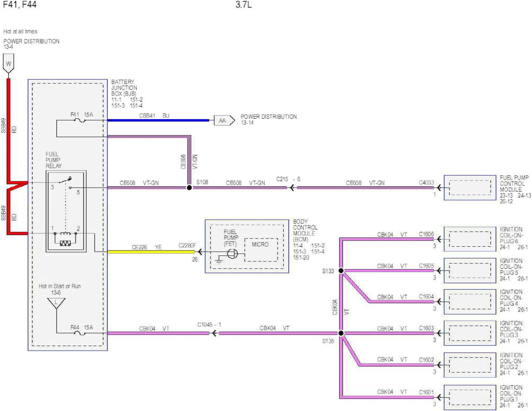532x411 pixels.
Task: Click the 'C1601' connector label
Action: click(x=427, y=392)
